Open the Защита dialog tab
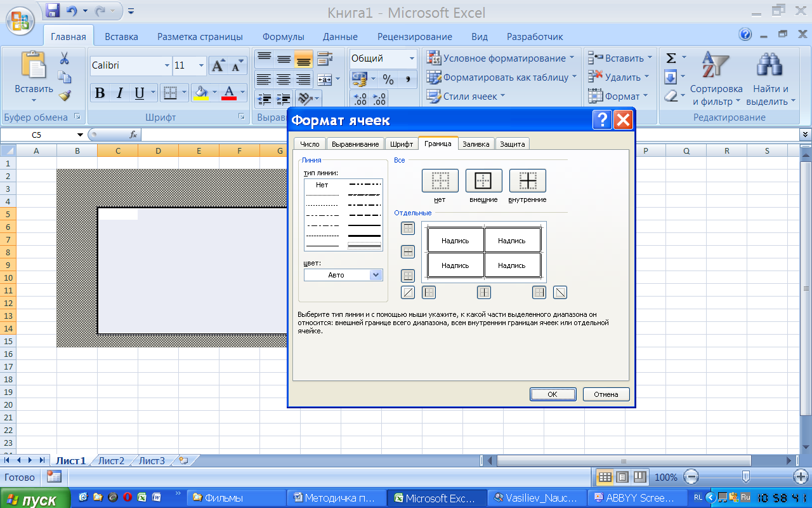Viewport: 812px width, 508px height. 512,144
